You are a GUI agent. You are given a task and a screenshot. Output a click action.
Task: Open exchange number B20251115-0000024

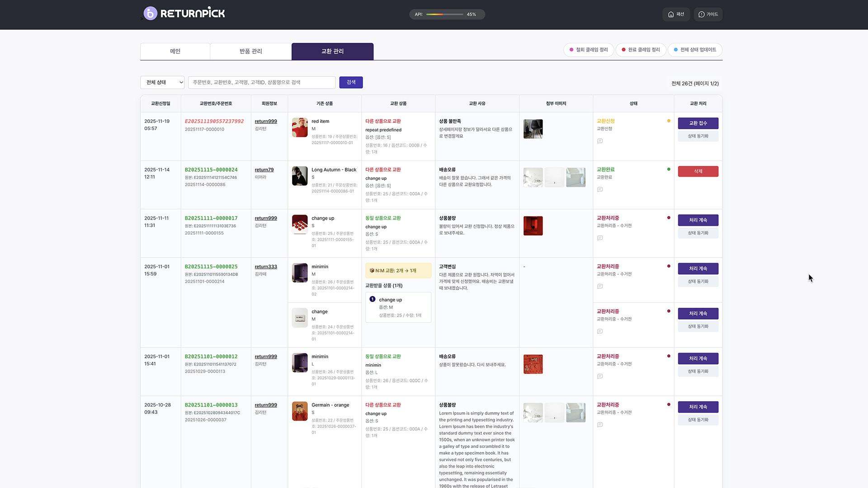[x=211, y=170]
